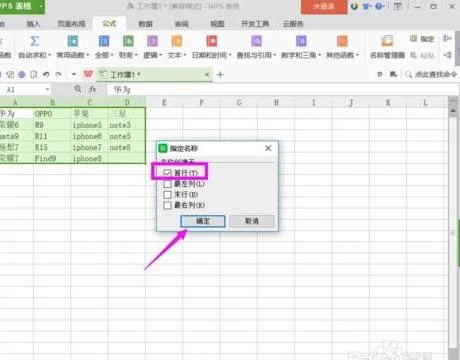Open the WPS 表格 application menu
Image resolution: width=460 pixels, height=360 pixels.
pos(22,6)
